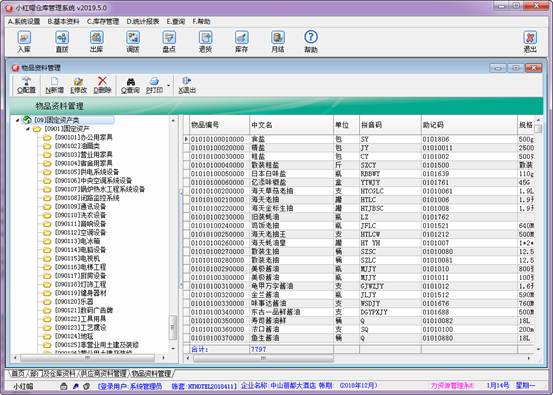Click the total count 7797
The image size is (553, 395).
coord(259,349)
